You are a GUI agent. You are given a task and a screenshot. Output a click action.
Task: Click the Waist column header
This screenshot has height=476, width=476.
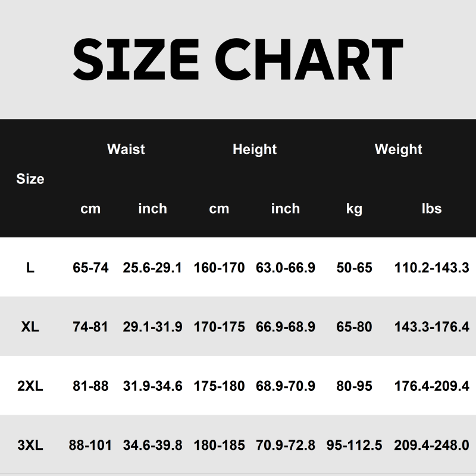point(126,149)
